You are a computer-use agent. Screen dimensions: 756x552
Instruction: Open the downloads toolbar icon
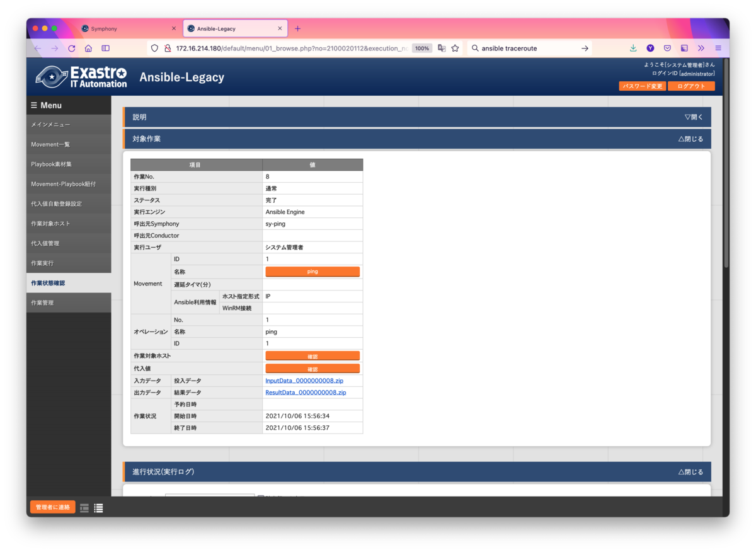coord(633,48)
